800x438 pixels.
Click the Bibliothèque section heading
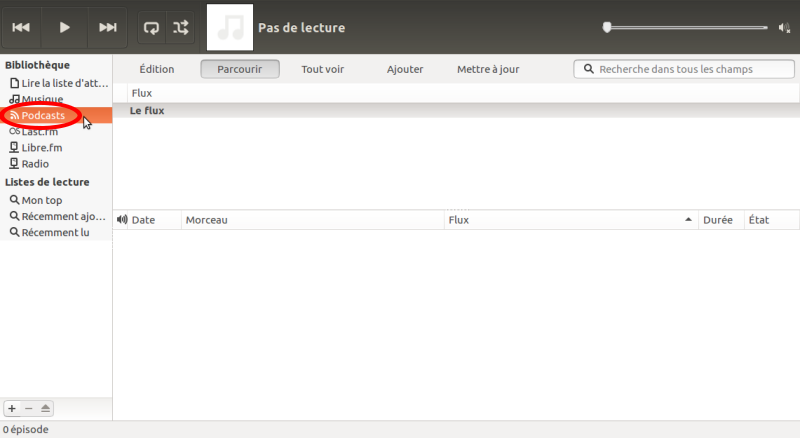[x=37, y=65]
